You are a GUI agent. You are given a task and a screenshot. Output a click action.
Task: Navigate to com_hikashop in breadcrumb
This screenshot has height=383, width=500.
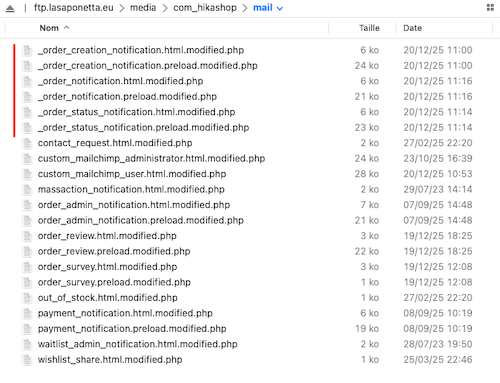tap(205, 8)
